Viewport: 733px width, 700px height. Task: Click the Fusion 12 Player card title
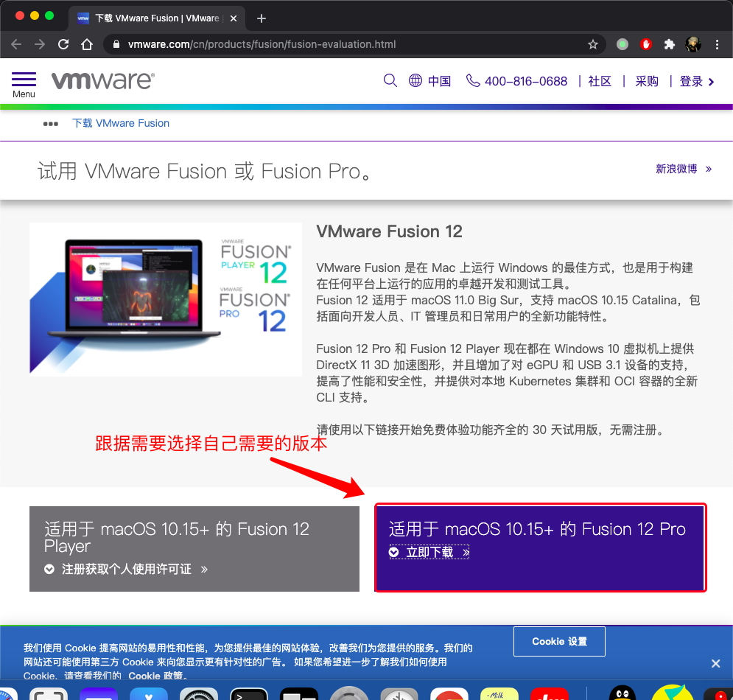pos(177,537)
